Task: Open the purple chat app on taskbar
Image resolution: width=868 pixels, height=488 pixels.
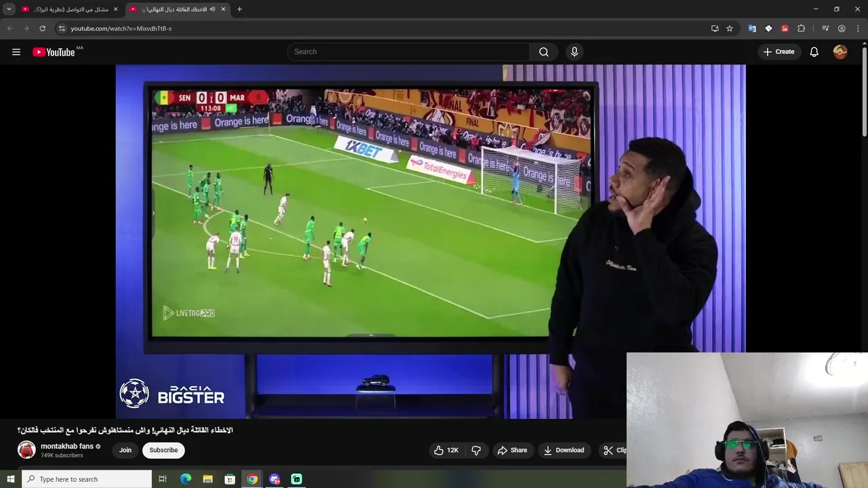Action: click(x=275, y=479)
